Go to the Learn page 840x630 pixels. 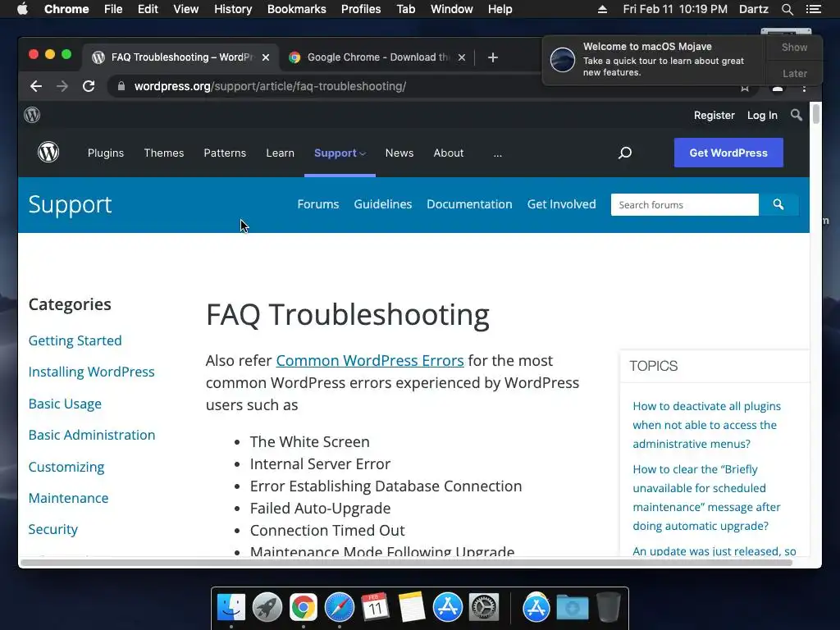[281, 153]
